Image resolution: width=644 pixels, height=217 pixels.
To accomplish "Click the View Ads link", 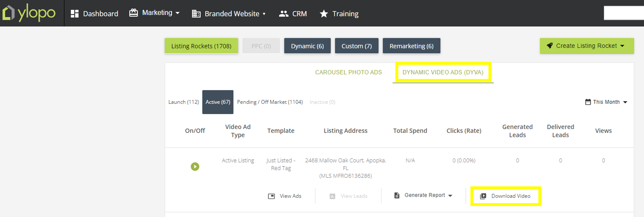I will click(x=285, y=196).
